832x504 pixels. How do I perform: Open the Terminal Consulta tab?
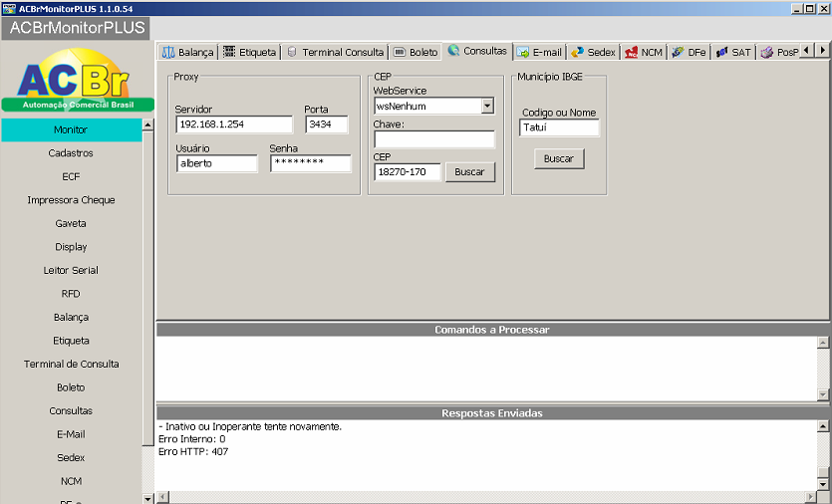(336, 52)
